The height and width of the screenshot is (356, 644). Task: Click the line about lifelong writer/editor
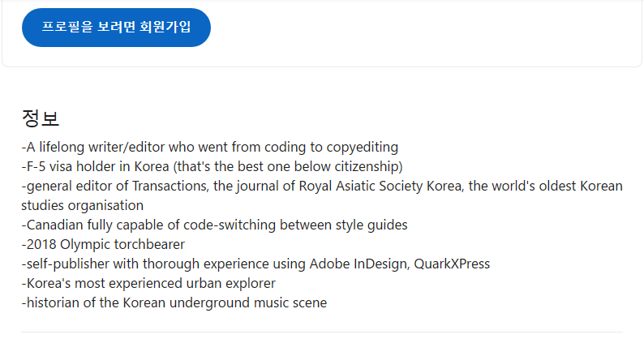tap(209, 148)
